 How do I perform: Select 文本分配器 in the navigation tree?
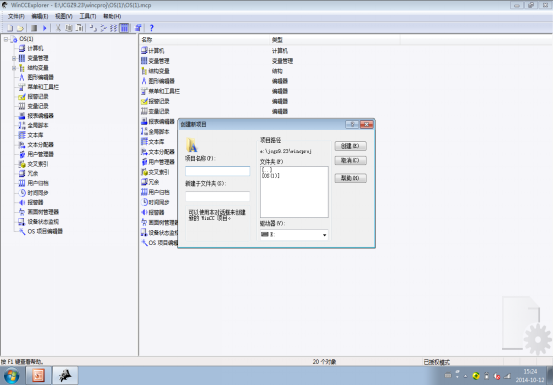41,144
